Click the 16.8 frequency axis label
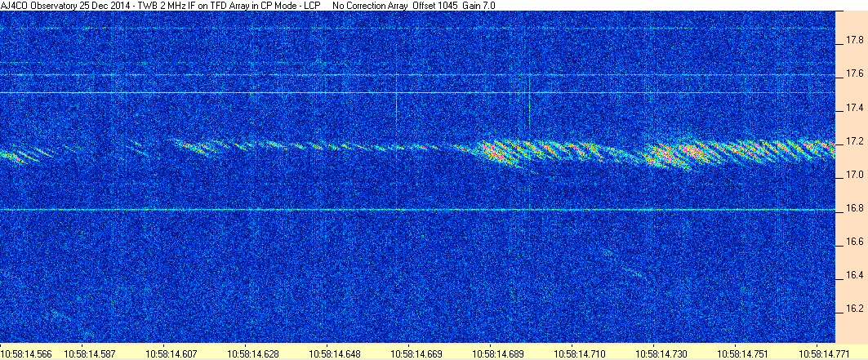Screen dimensions: 868x360 pos(855,208)
